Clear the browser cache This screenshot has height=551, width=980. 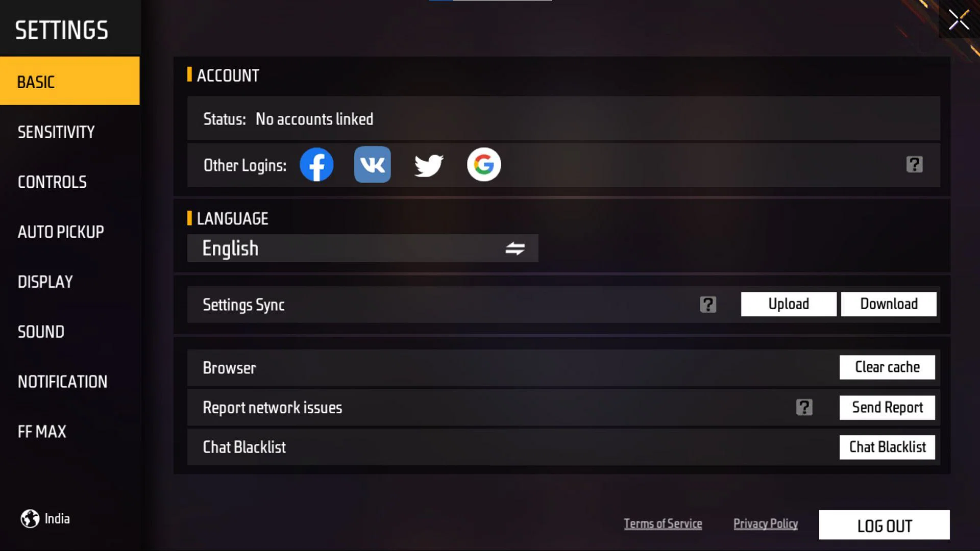[x=887, y=367]
